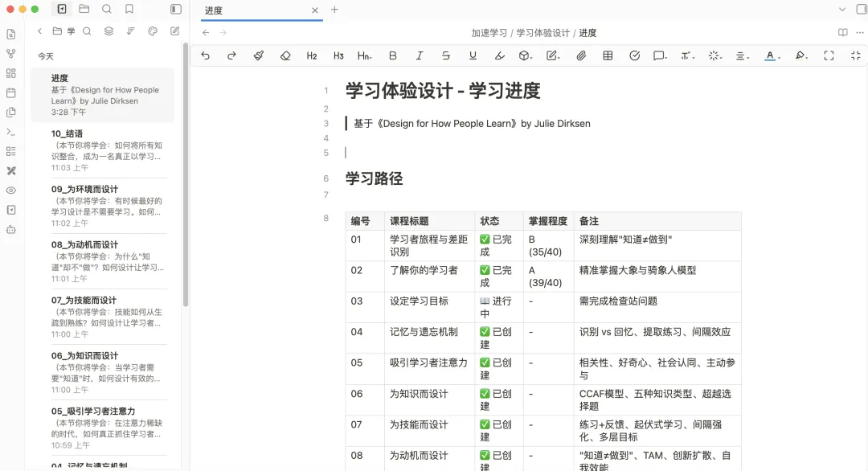868x471 pixels.
Task: Open the text alignment dropdown
Action: pyautogui.click(x=742, y=55)
